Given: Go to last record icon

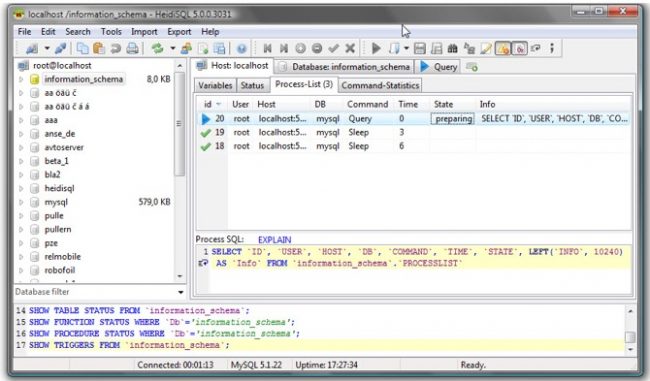Looking at the screenshot, I should tap(284, 49).
